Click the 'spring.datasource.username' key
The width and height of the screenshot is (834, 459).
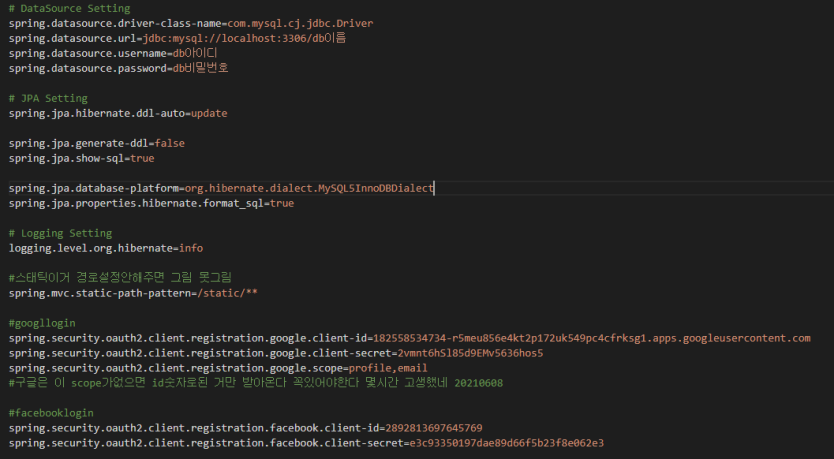(x=88, y=53)
